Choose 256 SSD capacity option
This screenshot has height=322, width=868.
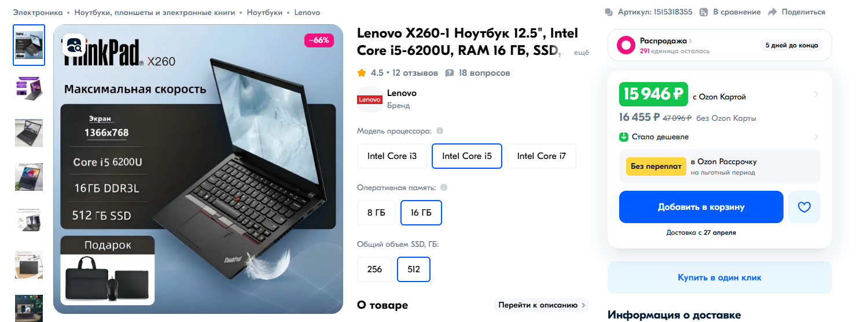click(374, 269)
